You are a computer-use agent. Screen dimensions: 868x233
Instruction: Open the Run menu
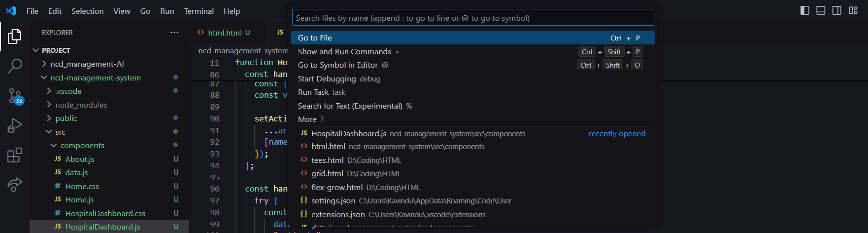pos(167,11)
